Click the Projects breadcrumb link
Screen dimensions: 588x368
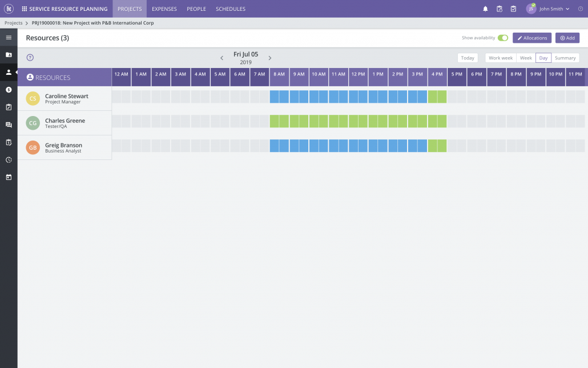click(14, 23)
